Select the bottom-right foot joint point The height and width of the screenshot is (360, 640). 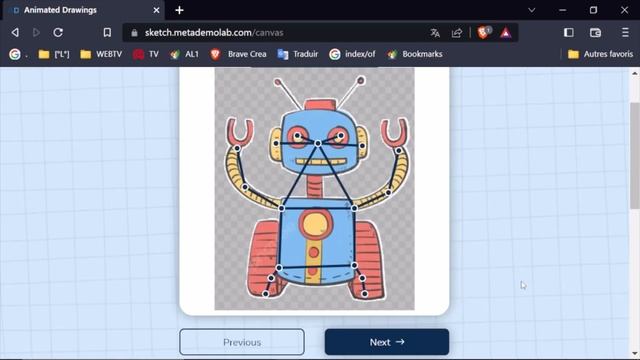(364, 293)
